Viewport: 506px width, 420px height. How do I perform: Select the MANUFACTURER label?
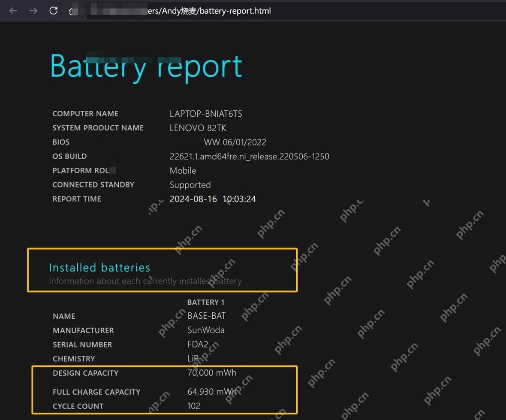pos(83,331)
